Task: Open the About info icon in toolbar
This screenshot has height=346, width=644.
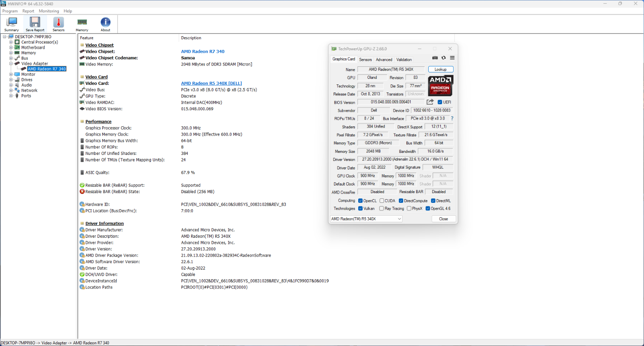Action: (105, 22)
